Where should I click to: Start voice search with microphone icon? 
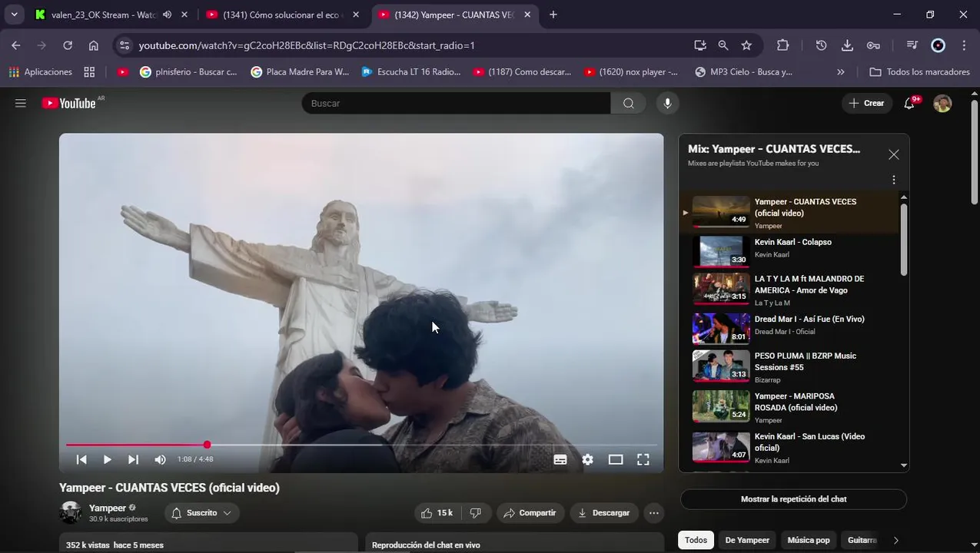[x=667, y=103]
